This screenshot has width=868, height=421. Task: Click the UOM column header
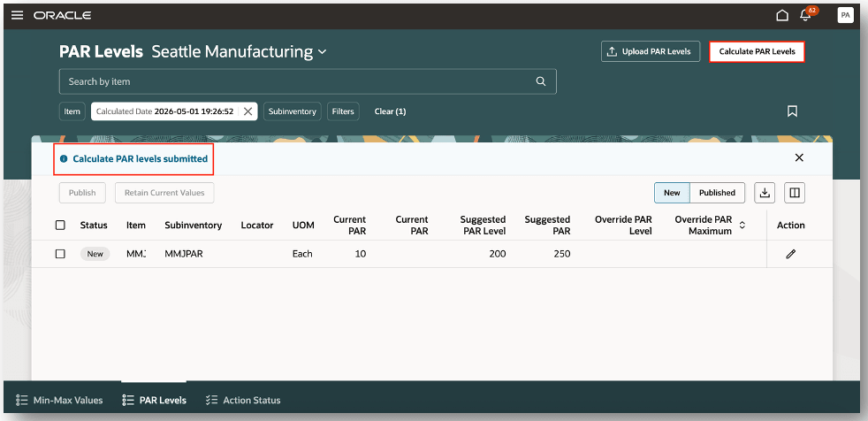tap(303, 225)
